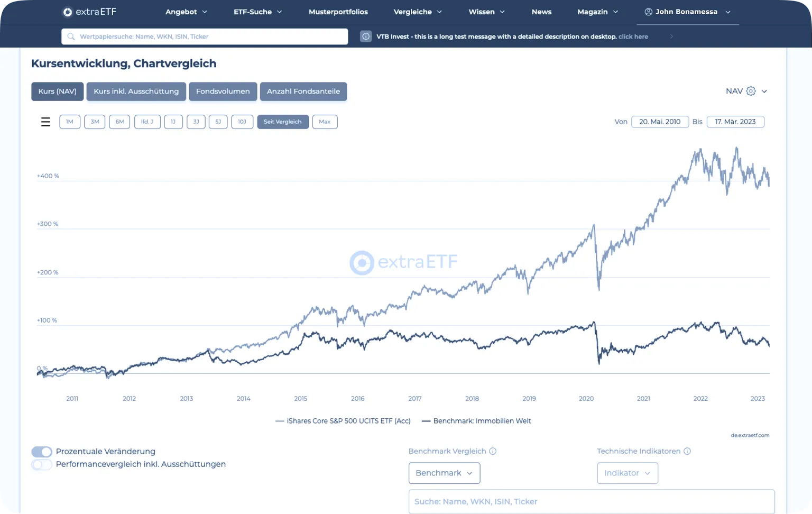Toggle iShares Core S&P 500 legend entry
Screen dimensions: 812x514
coord(343,421)
